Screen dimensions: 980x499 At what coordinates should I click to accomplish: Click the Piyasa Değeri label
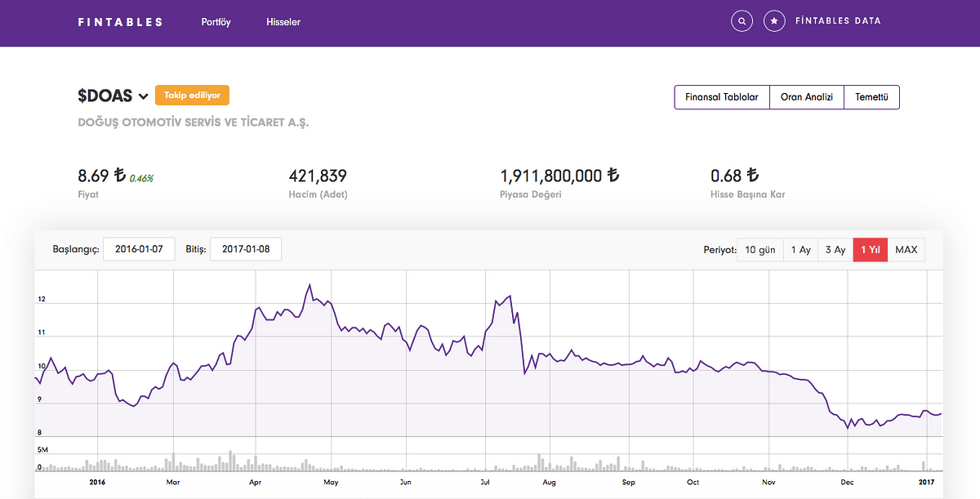pos(531,195)
